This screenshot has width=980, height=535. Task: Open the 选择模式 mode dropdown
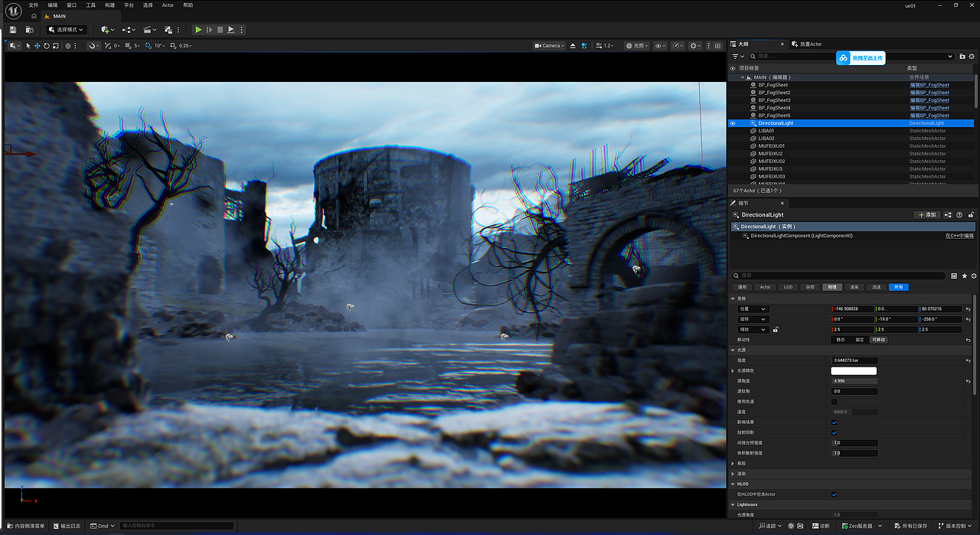[67, 30]
